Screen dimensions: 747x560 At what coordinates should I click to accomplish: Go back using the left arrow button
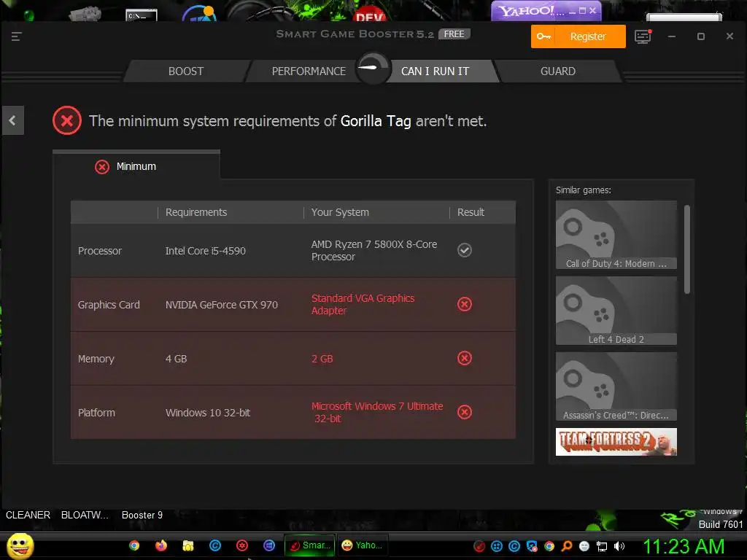pos(12,120)
